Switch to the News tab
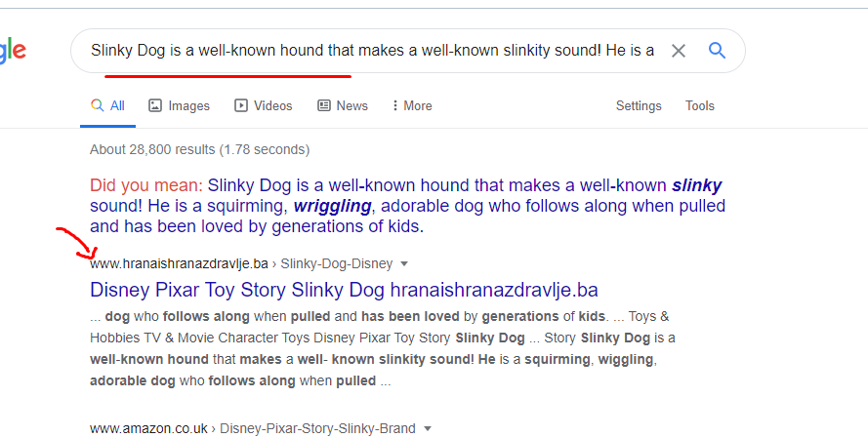The height and width of the screenshot is (438, 868). pyautogui.click(x=343, y=106)
